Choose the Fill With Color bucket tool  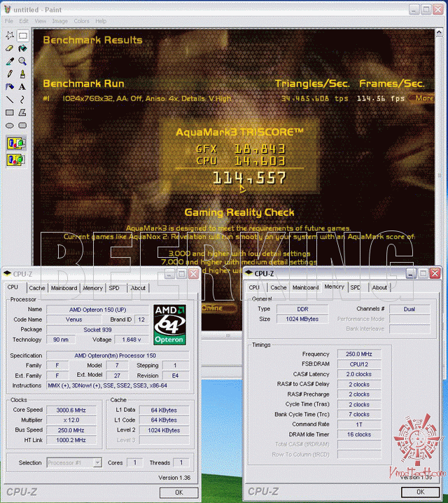(22, 48)
